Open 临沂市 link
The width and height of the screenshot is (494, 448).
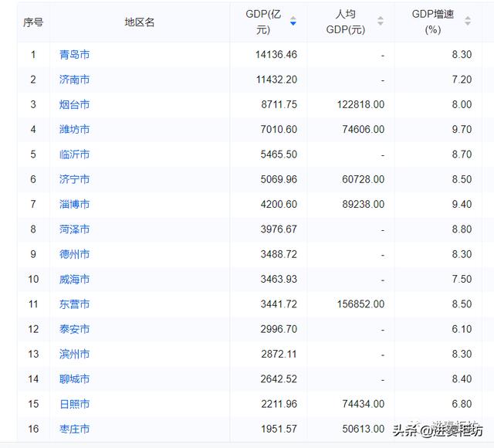click(74, 154)
